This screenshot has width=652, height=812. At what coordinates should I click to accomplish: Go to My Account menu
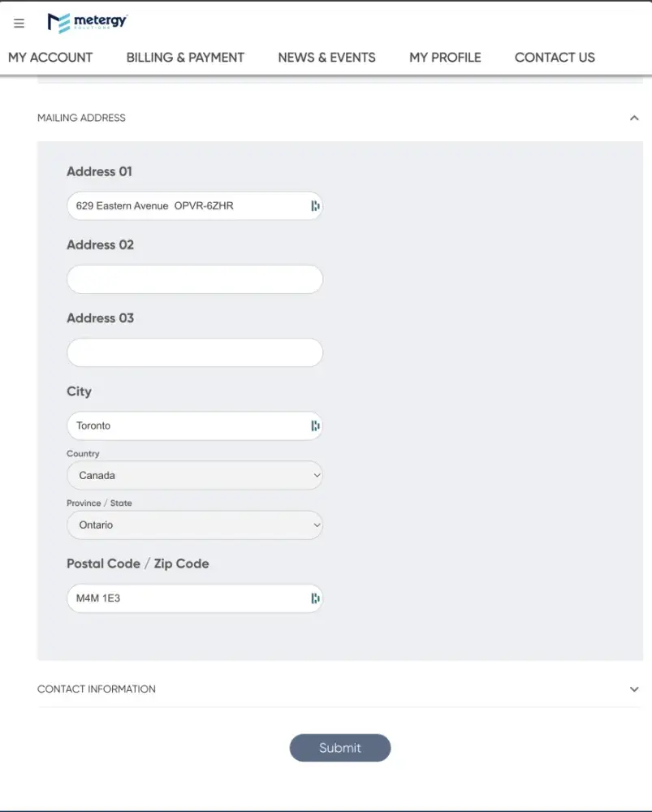point(50,58)
